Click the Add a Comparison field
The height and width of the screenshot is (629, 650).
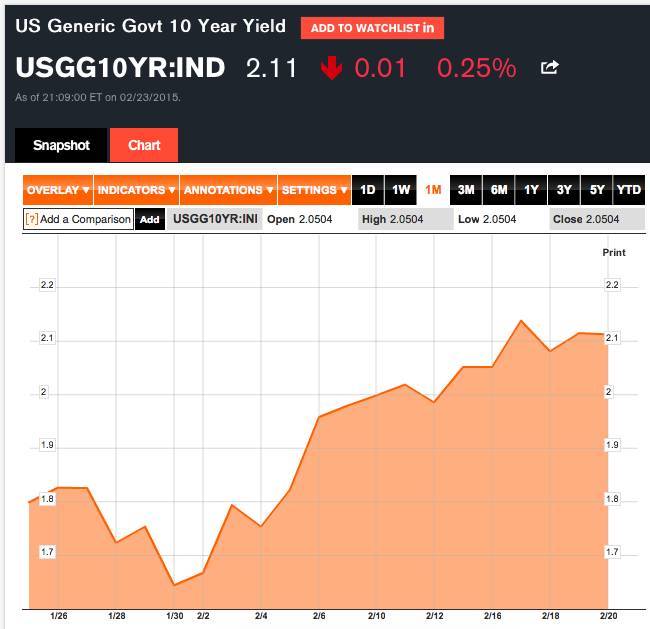click(x=78, y=219)
